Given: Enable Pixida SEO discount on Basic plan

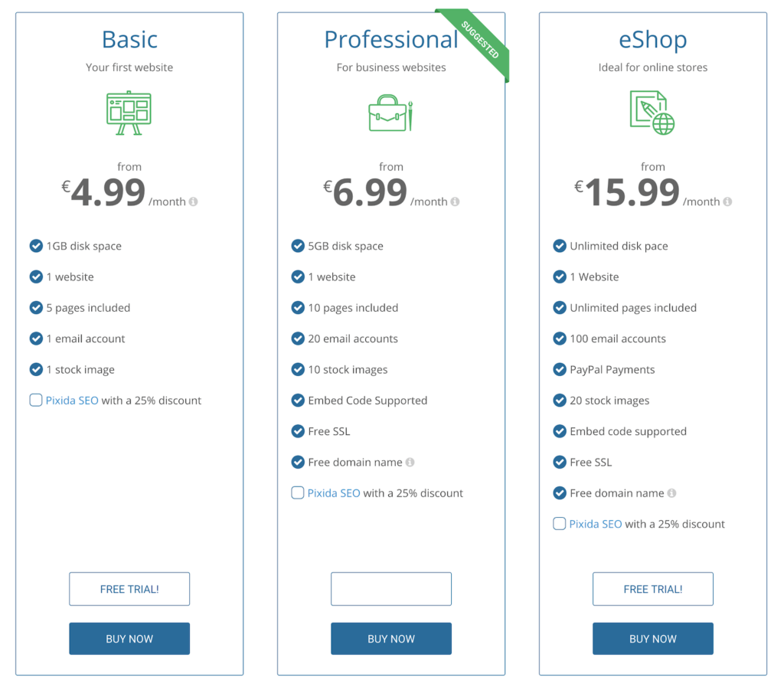Looking at the screenshot, I should (35, 400).
